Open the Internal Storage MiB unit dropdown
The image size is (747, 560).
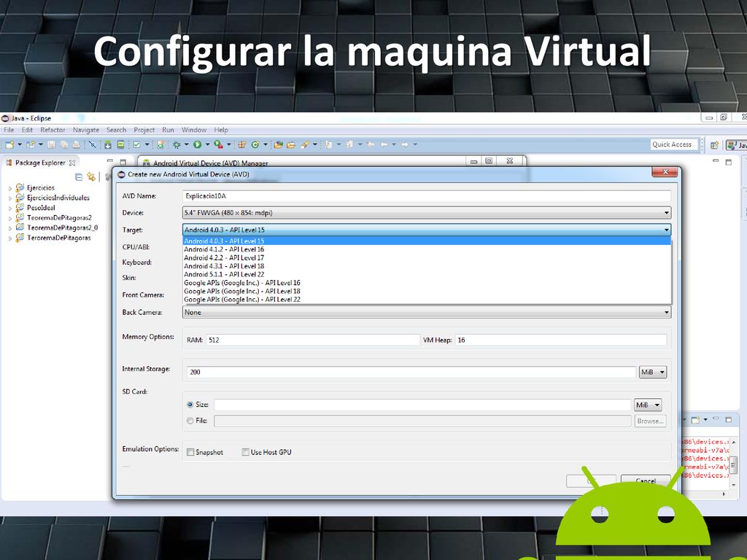[x=653, y=373]
